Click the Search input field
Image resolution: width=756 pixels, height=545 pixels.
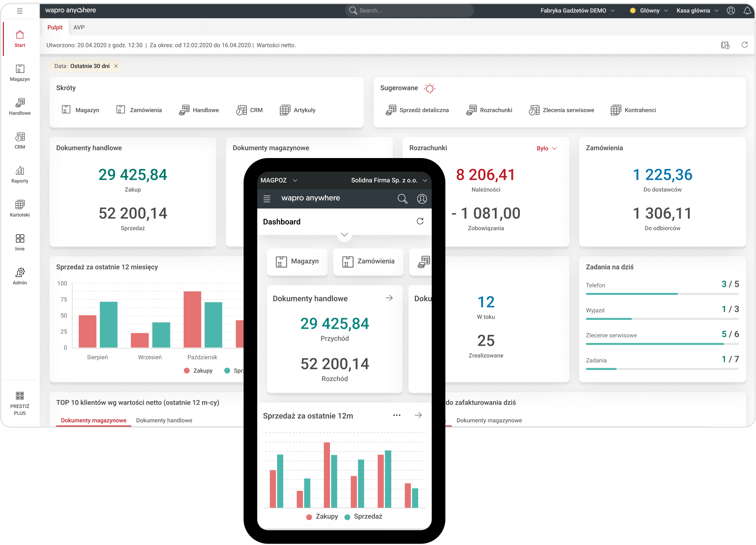[x=409, y=11]
